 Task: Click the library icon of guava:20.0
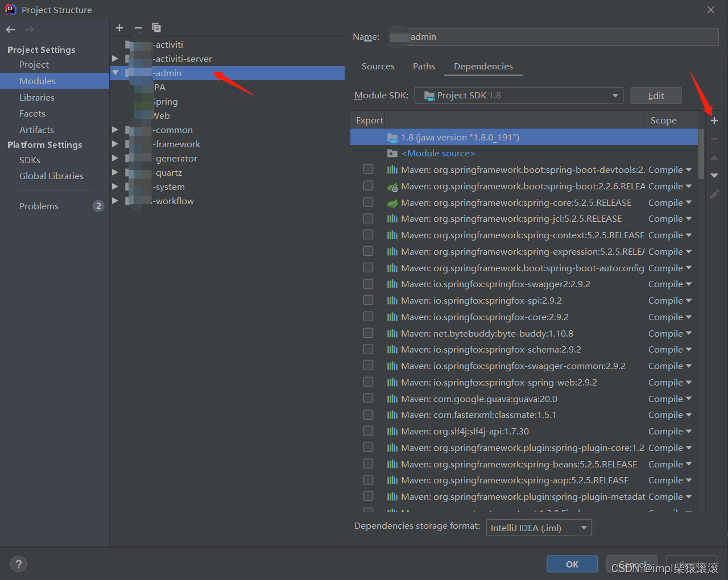pos(392,399)
